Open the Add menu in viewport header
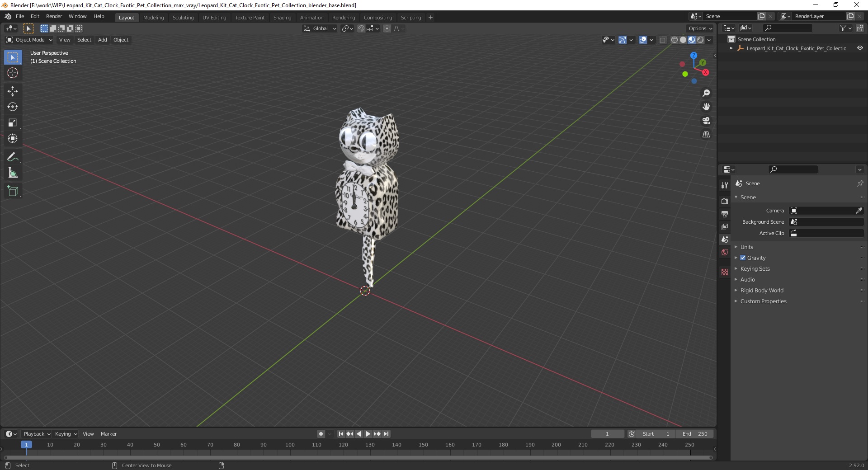Image resolution: width=868 pixels, height=470 pixels. (103, 40)
